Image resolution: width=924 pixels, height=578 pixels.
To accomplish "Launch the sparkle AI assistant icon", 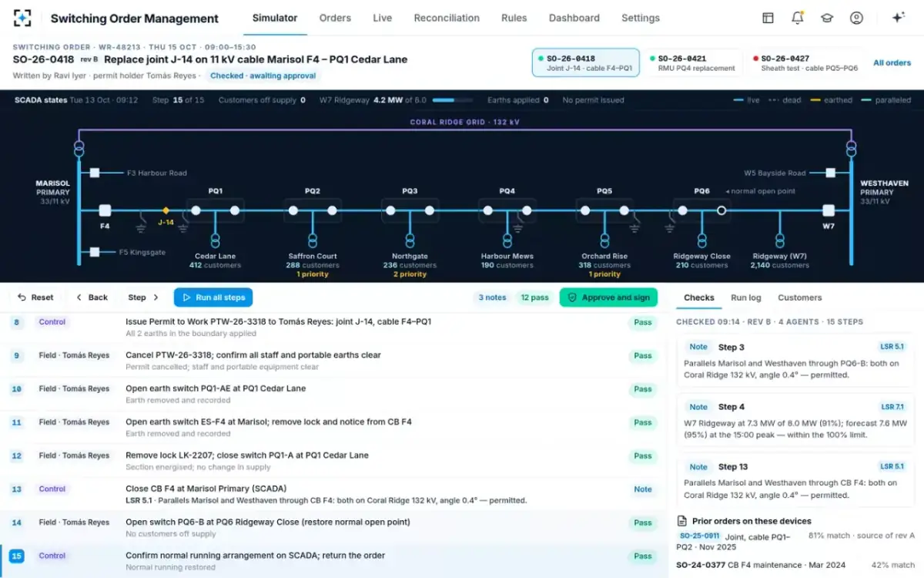I will [898, 18].
